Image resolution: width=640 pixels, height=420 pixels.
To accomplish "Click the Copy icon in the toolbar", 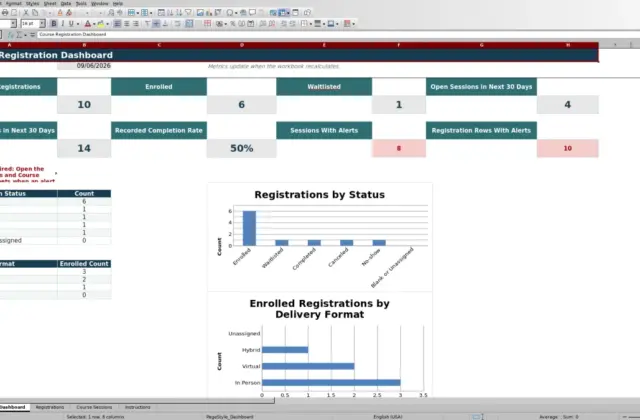I will [35, 13].
